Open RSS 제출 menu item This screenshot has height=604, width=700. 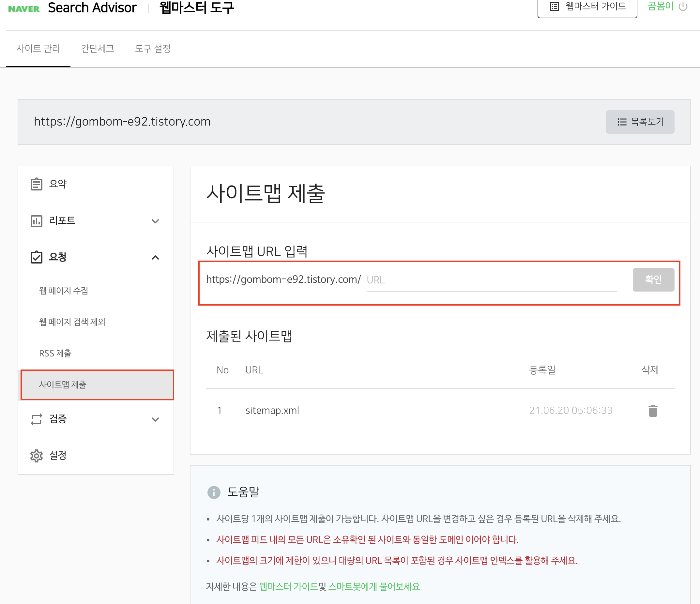[x=55, y=353]
